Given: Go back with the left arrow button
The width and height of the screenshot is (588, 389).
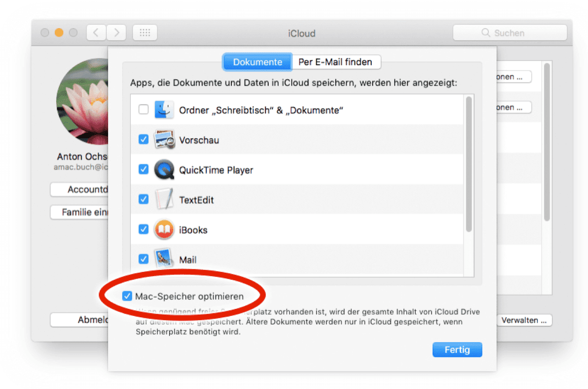Looking at the screenshot, I should coord(96,33).
